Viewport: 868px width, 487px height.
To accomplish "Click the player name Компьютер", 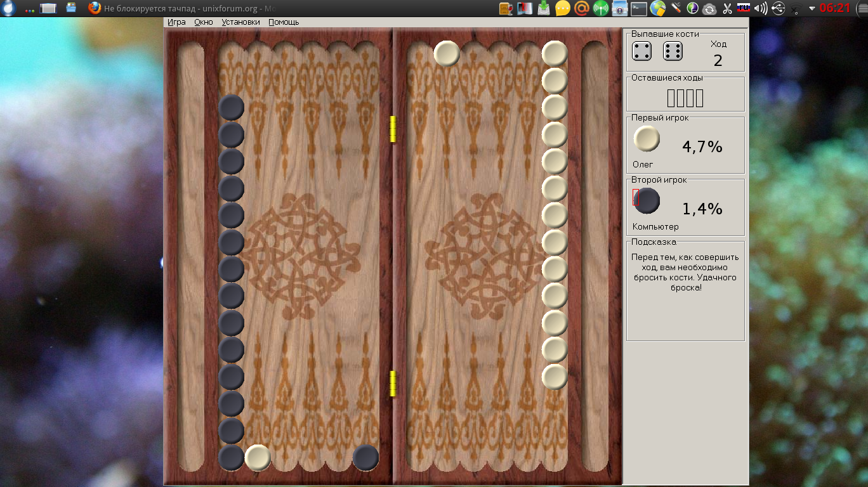I will (655, 226).
